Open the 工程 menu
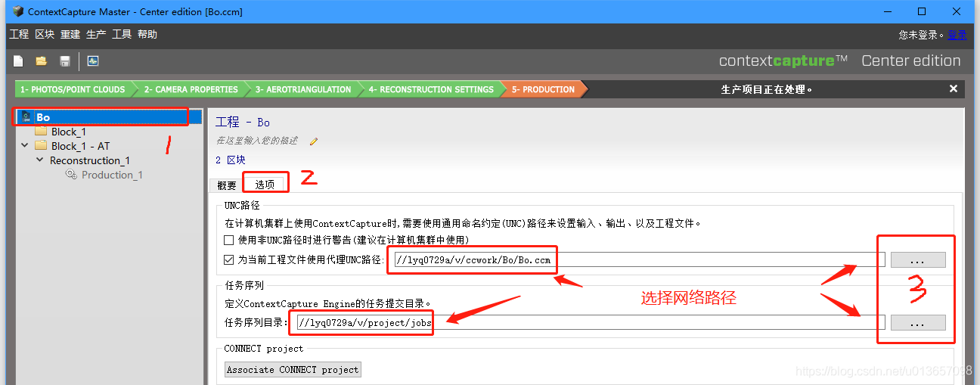980x385 pixels. pos(19,34)
